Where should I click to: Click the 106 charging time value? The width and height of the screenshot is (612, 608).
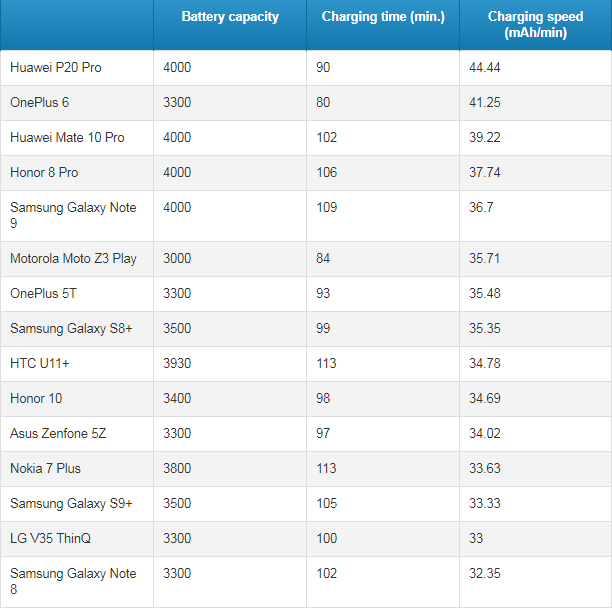[327, 172]
